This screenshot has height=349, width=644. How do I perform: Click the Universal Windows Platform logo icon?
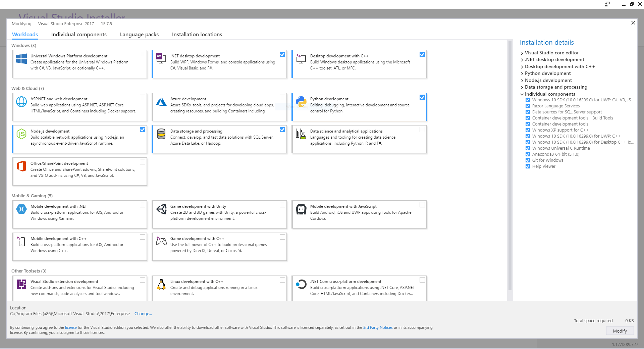(x=21, y=59)
